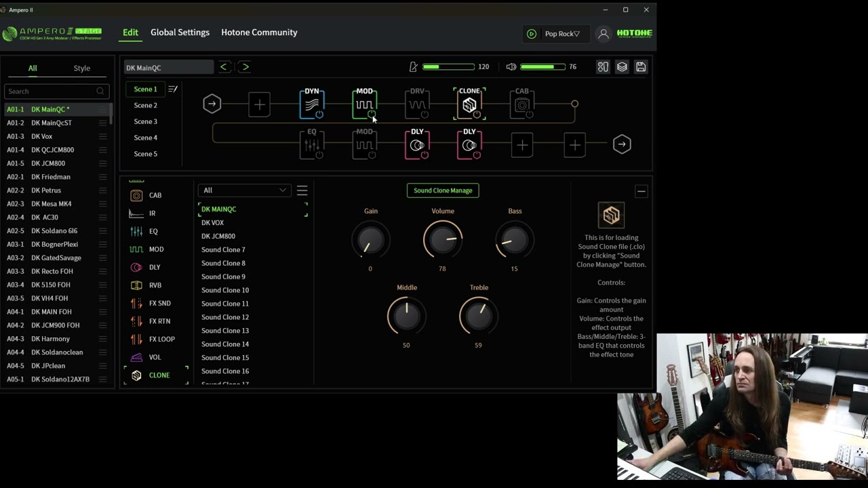The image size is (868, 488).
Task: Toggle power on the CAB block
Action: point(529,115)
